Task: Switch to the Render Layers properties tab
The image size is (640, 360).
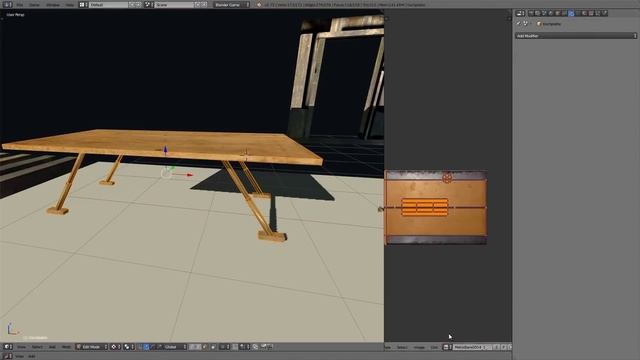Action: pos(538,13)
